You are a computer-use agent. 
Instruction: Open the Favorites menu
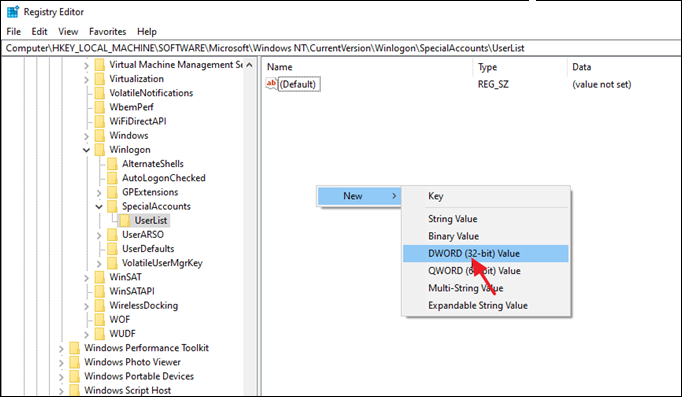pyautogui.click(x=107, y=32)
